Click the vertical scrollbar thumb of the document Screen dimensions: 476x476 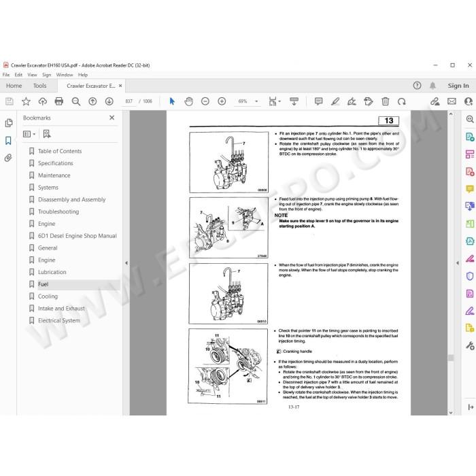tap(451, 358)
